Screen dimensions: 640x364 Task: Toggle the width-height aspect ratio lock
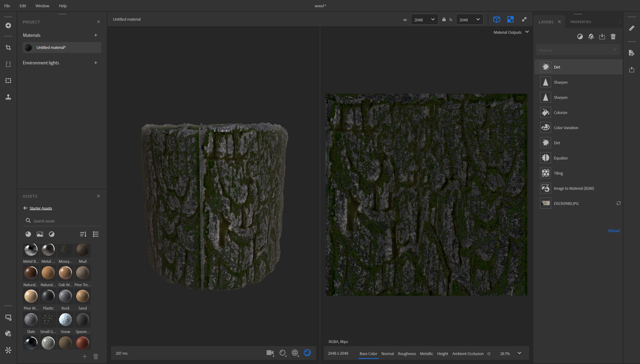tap(444, 20)
